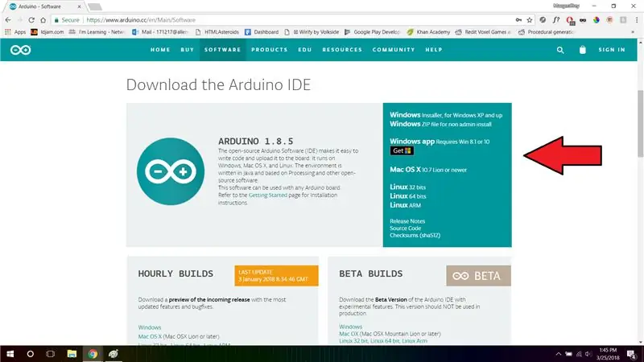This screenshot has width=644, height=362.
Task: Launch File Explorer from the taskbar
Action: (72, 354)
